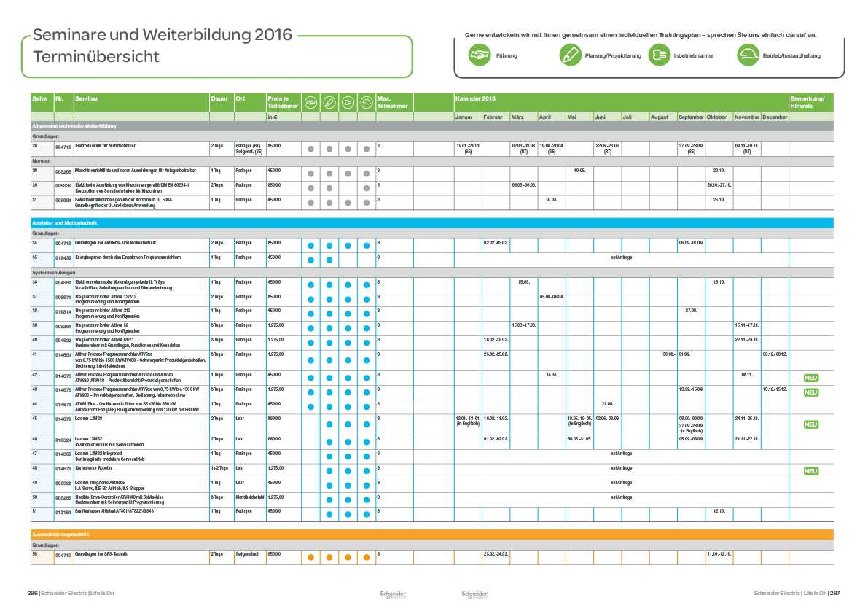
Task: Click the page 287 footer text
Action: (x=797, y=593)
